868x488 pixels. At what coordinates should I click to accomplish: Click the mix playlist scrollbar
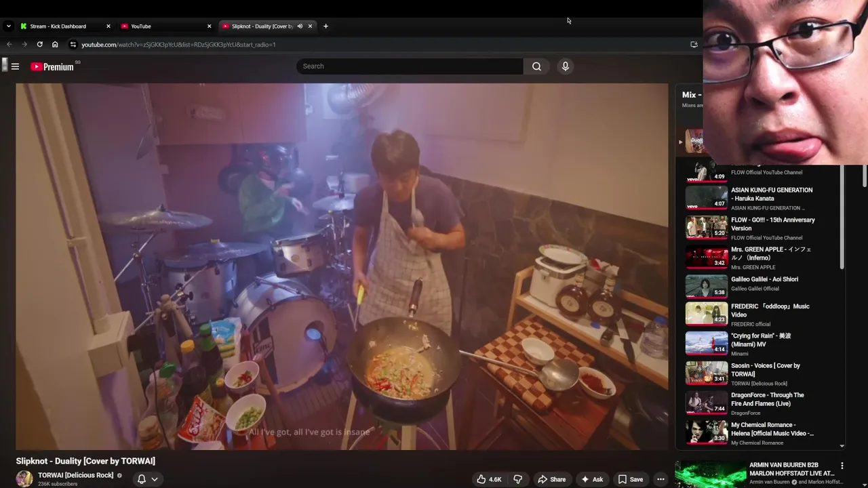(842, 217)
